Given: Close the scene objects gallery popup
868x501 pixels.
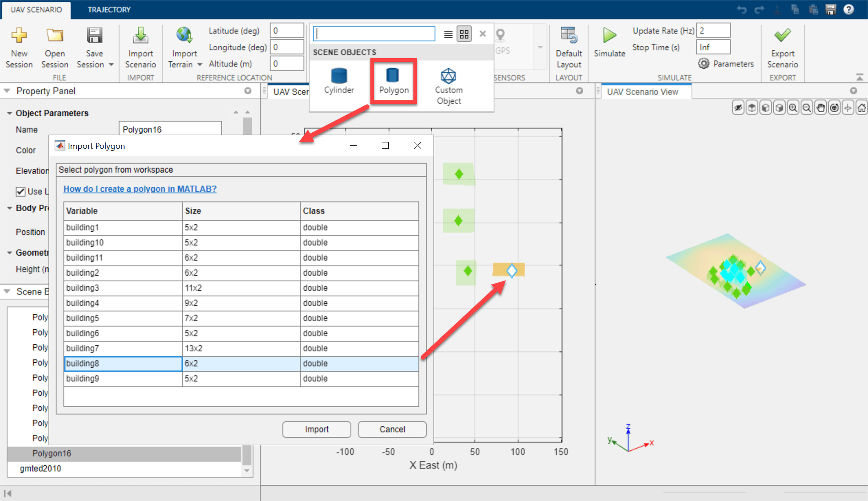Looking at the screenshot, I should (x=483, y=33).
